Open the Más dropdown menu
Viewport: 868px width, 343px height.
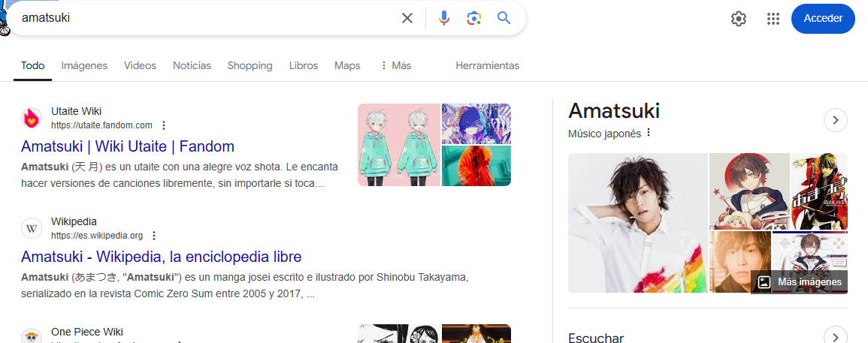tap(395, 66)
